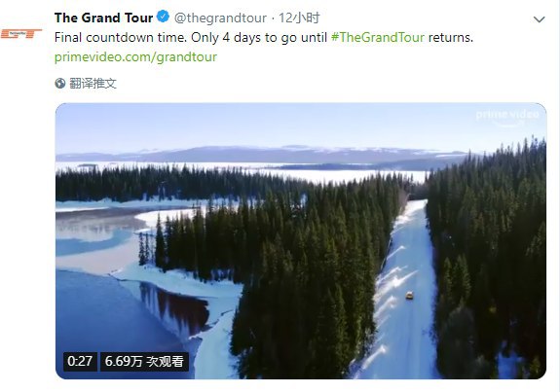560x392 pixels.
Task: Open the 12小时 timestamp permalink
Action: [x=299, y=18]
